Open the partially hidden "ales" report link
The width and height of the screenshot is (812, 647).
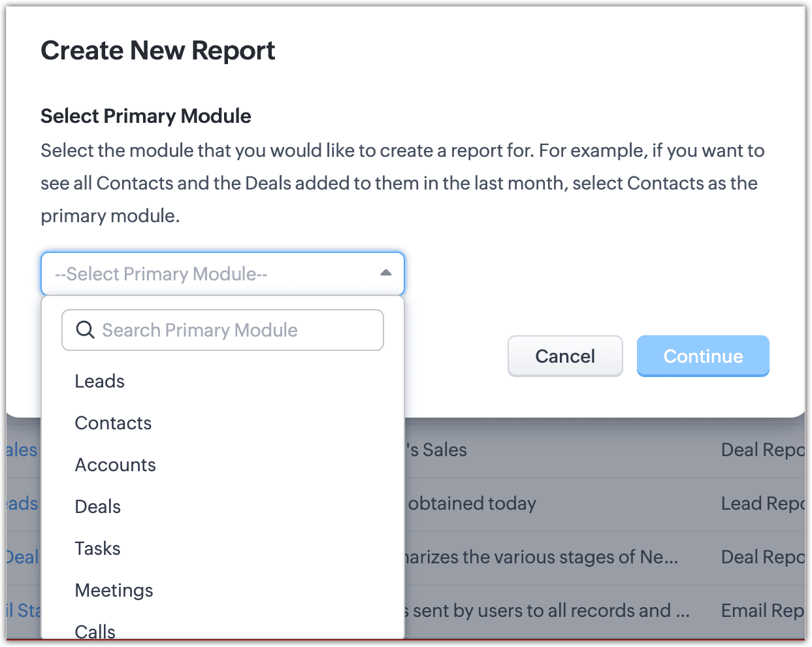[22, 450]
